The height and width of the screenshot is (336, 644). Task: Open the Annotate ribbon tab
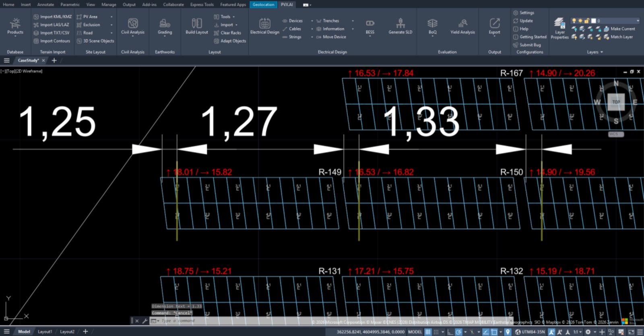pyautogui.click(x=45, y=4)
